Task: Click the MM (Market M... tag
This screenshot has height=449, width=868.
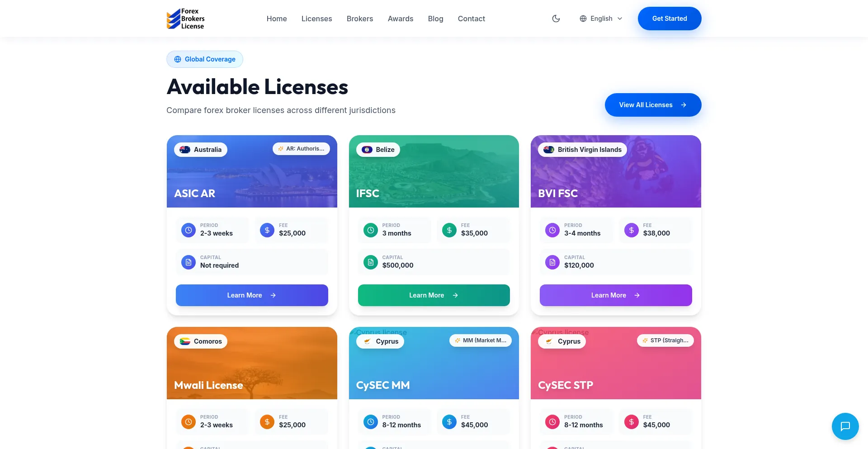Action: click(x=481, y=340)
